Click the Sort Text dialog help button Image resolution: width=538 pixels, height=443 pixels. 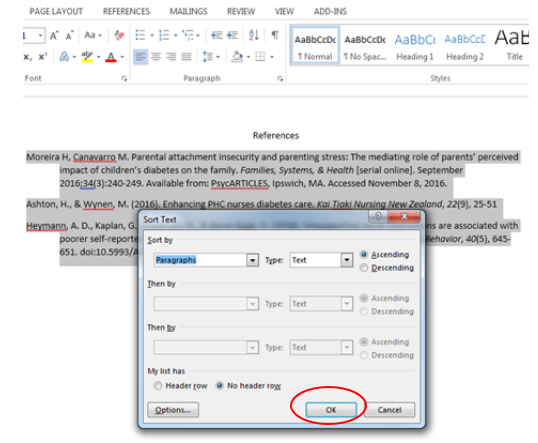[378, 217]
